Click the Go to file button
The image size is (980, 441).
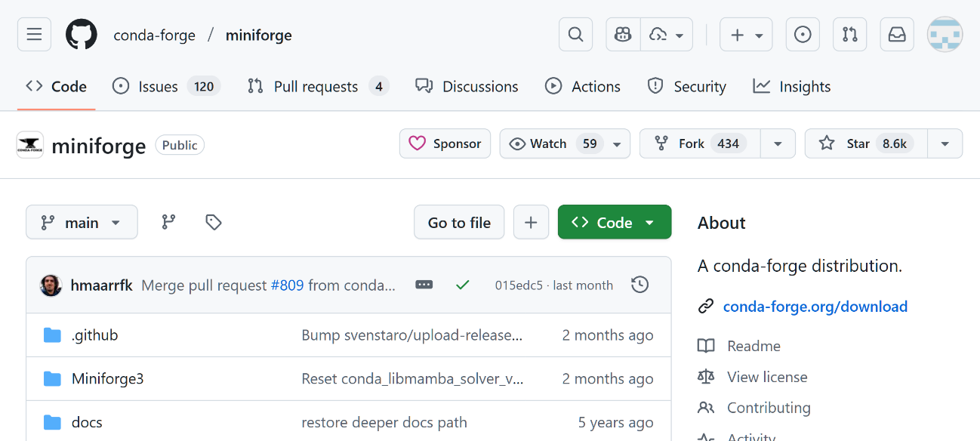tap(459, 222)
